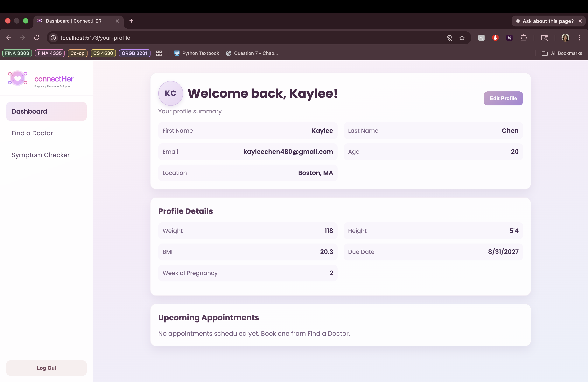This screenshot has height=382, width=588.
Task: Open the Extensions puzzle icon
Action: 523,38
